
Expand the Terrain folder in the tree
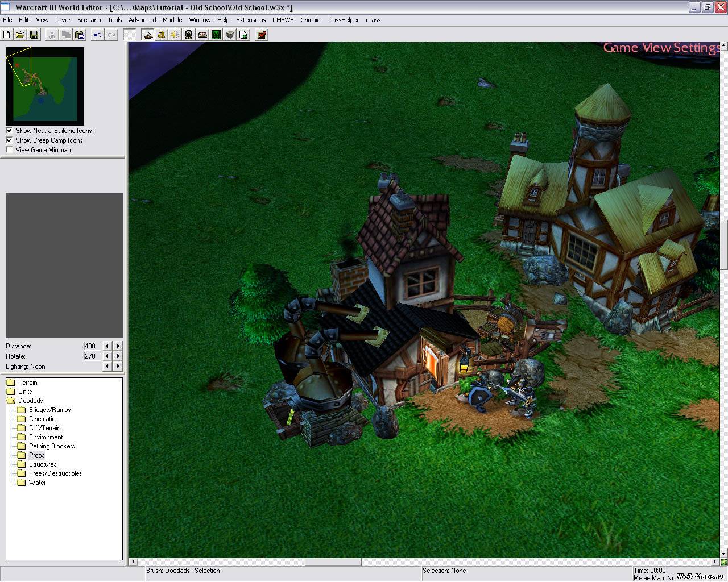(x=10, y=383)
